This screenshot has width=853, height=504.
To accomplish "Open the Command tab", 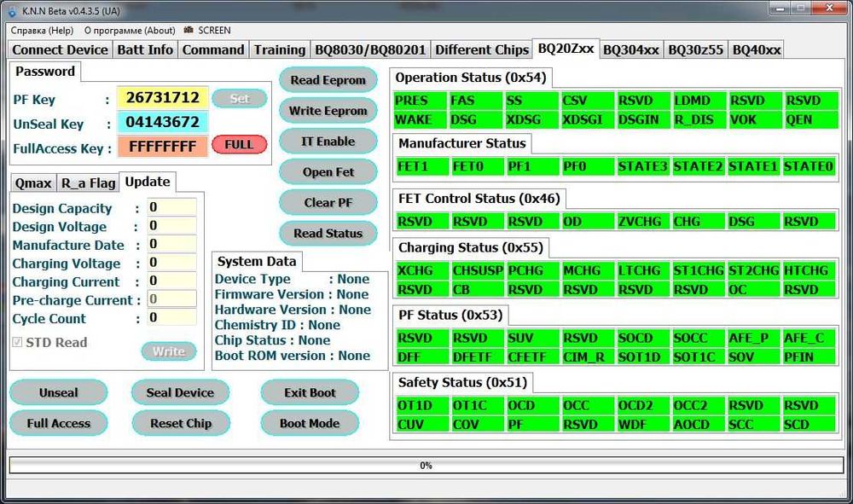I will point(213,49).
